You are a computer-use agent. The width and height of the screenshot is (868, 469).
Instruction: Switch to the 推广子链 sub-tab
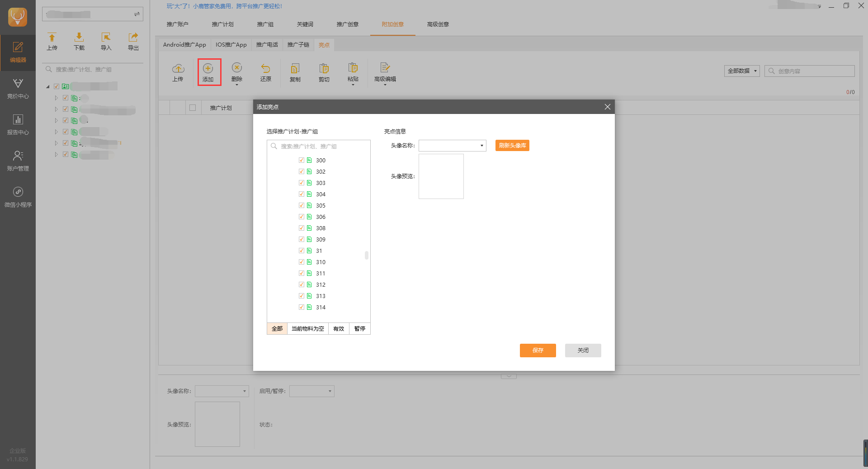[298, 45]
